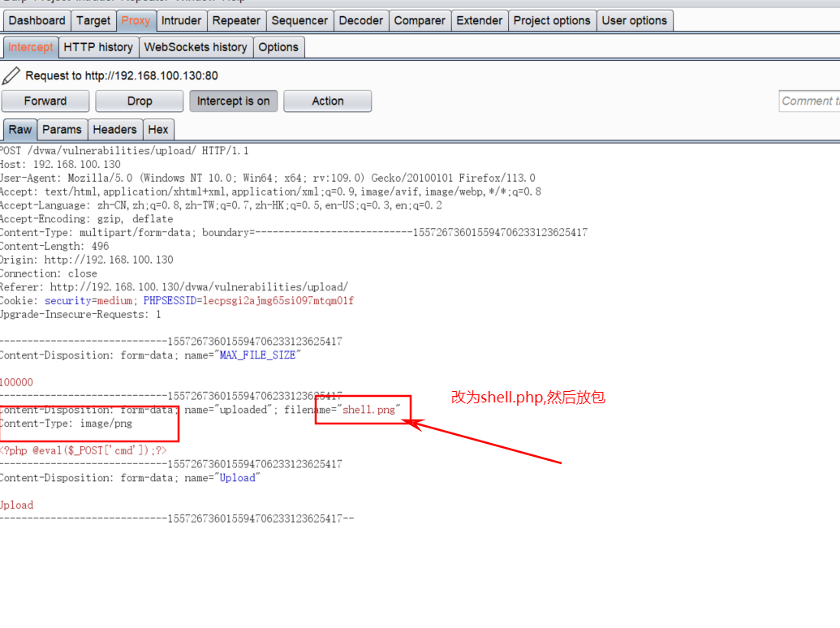Viewport: 840px width, 628px height.
Task: Click the 100000 value
Action: click(x=16, y=382)
